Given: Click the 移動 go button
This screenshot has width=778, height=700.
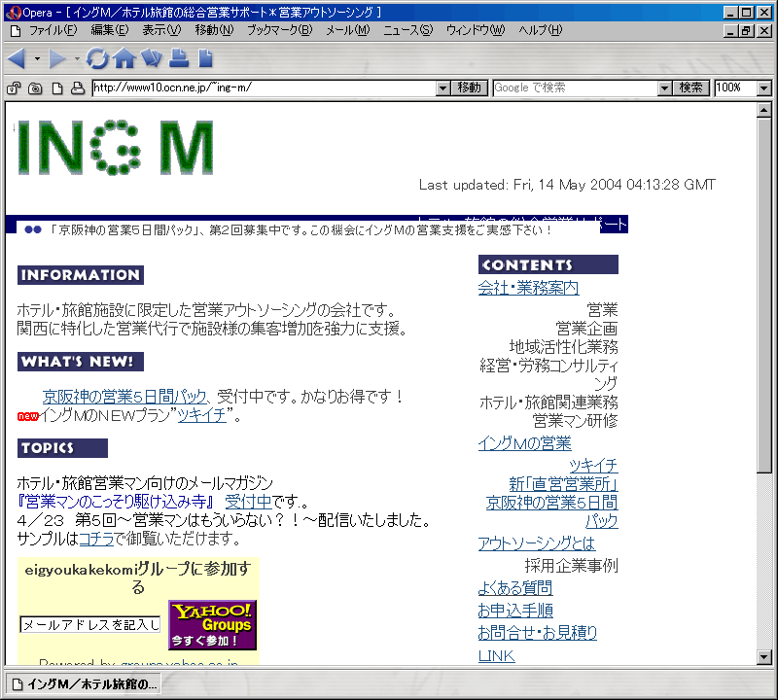Looking at the screenshot, I should (x=470, y=88).
